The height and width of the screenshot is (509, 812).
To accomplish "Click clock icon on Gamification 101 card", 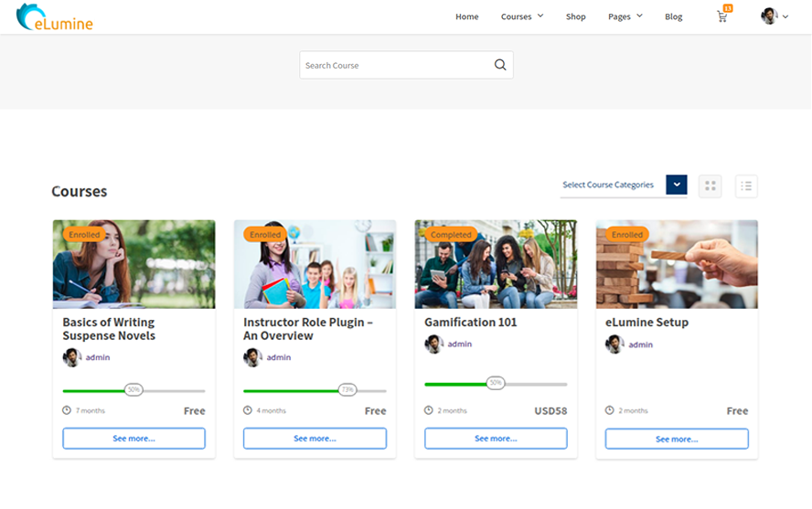I will [428, 410].
